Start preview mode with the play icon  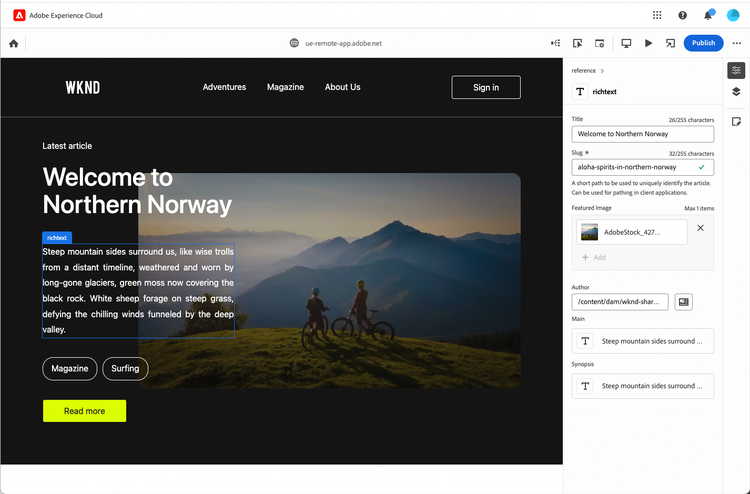tap(648, 43)
